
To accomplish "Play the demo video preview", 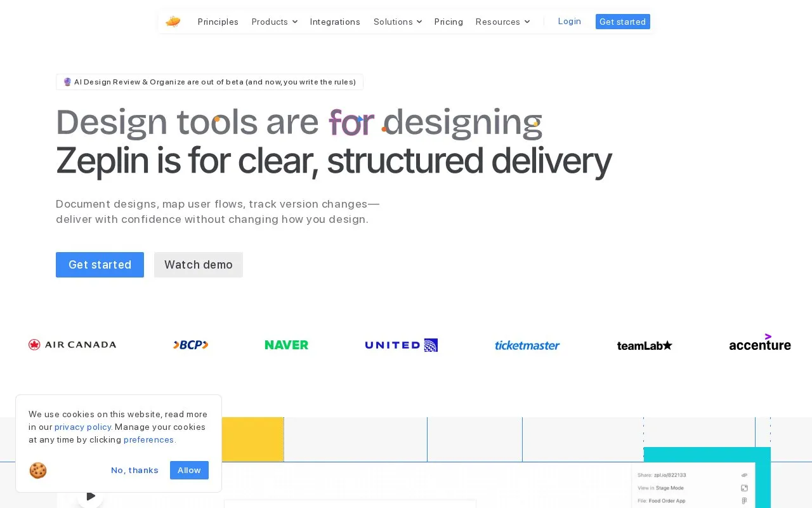I will pos(90,496).
